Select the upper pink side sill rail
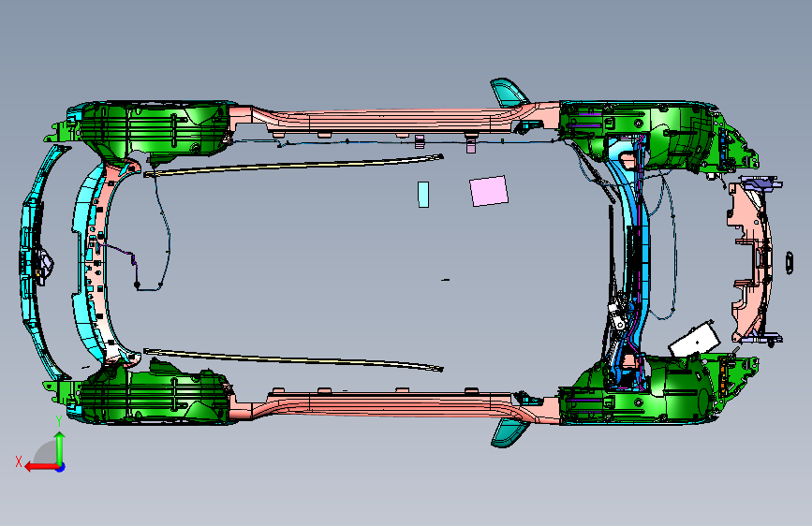 pyautogui.click(x=393, y=120)
